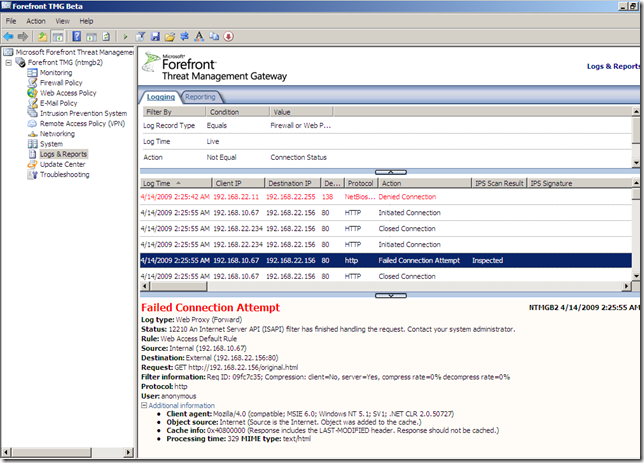Image resolution: width=644 pixels, height=463 pixels.
Task: Select Monitoring in the console tree
Action: pos(56,73)
